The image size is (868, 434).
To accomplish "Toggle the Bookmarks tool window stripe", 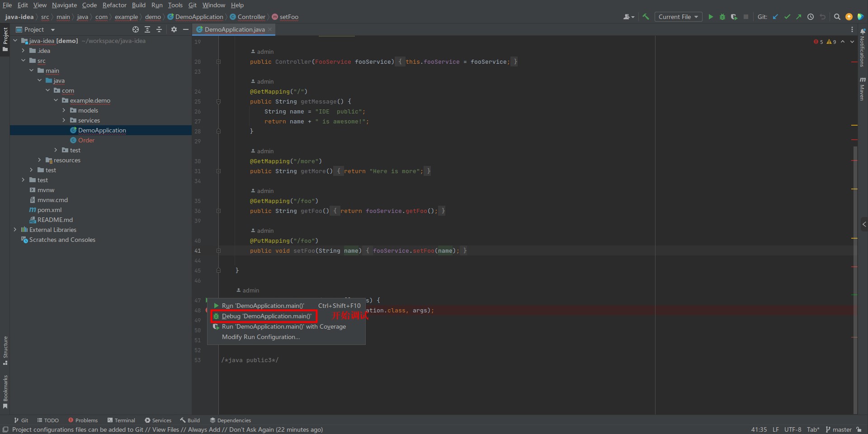I will click(x=5, y=392).
